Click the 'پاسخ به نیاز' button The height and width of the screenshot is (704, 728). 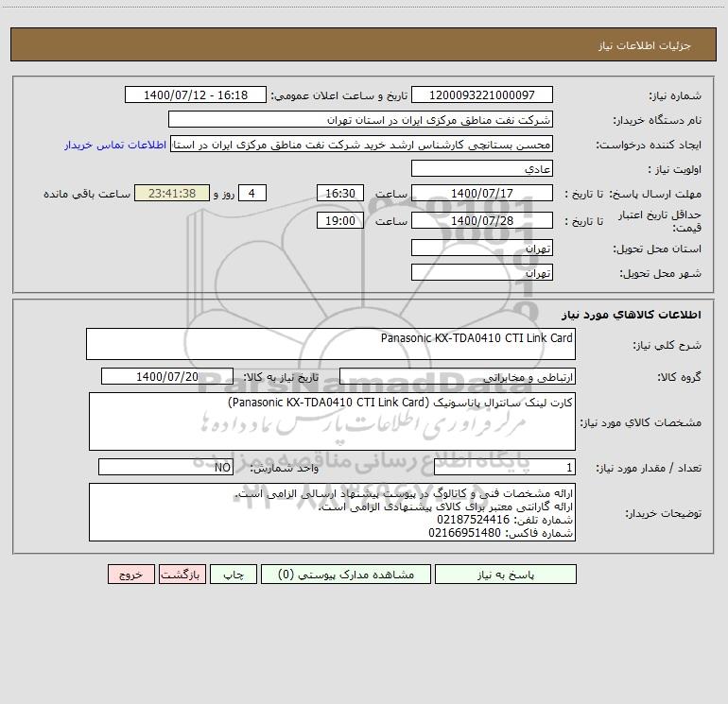coord(506,574)
